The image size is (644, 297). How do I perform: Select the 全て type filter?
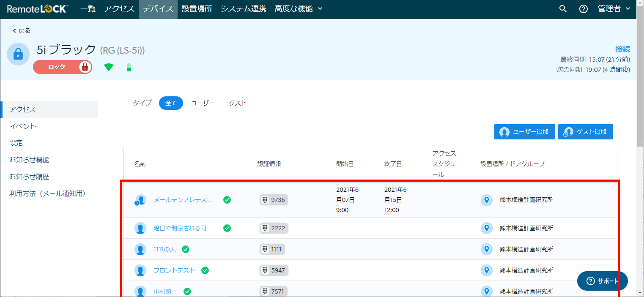[x=171, y=103]
